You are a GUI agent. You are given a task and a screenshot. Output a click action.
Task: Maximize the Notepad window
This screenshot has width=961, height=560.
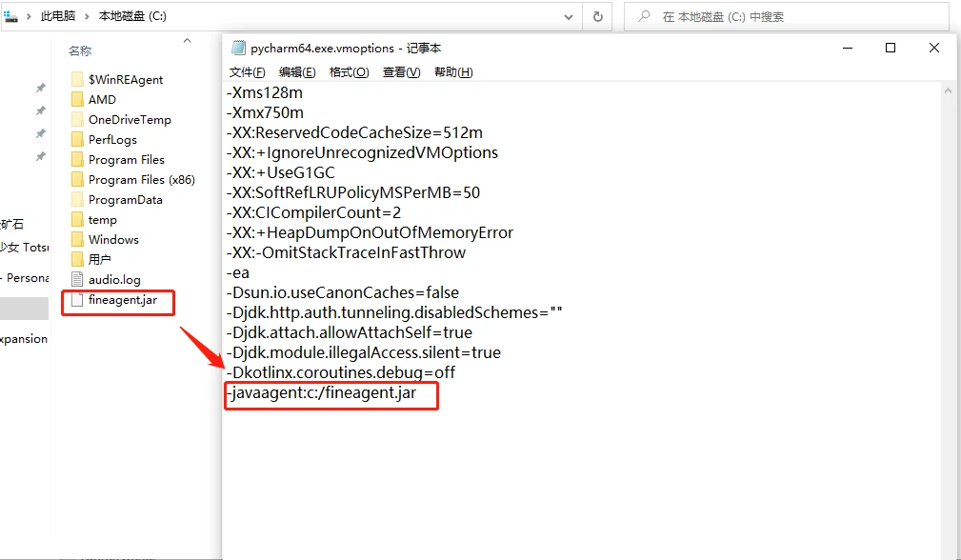[x=891, y=48]
